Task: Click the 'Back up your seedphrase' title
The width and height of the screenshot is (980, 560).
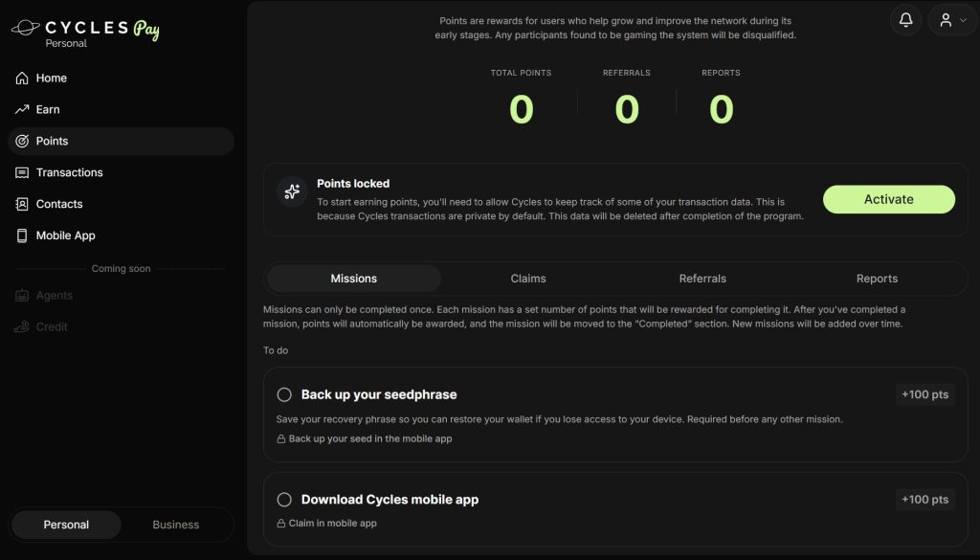Action: click(379, 395)
